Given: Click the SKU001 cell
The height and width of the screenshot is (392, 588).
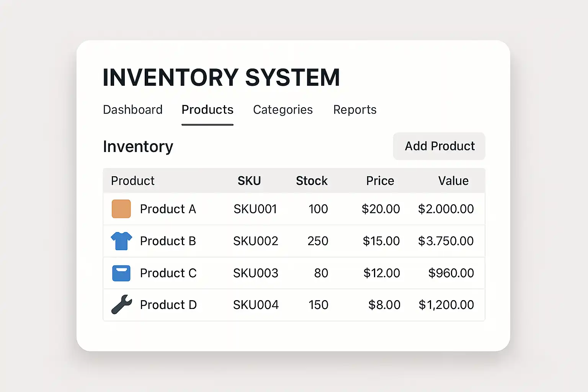Looking at the screenshot, I should coord(255,209).
